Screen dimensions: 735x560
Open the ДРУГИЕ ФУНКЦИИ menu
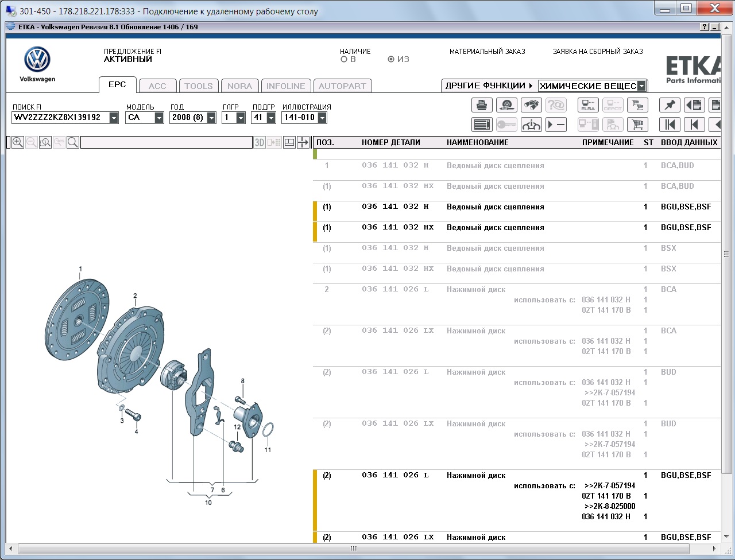[489, 85]
